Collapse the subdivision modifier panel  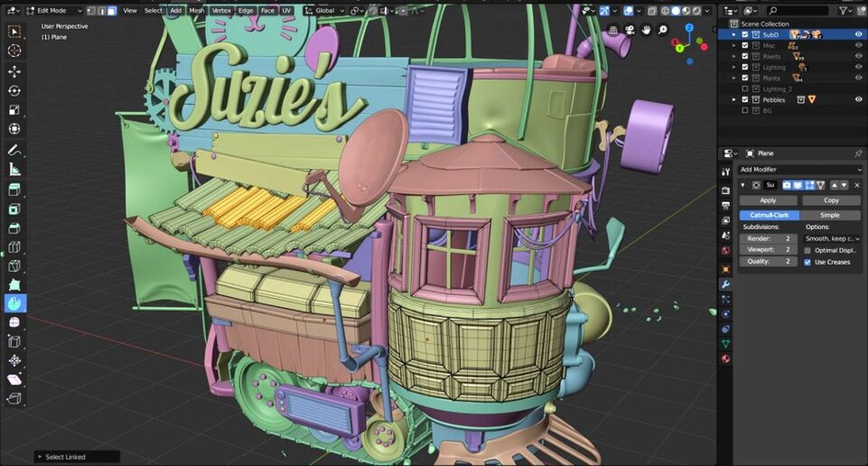pos(742,185)
